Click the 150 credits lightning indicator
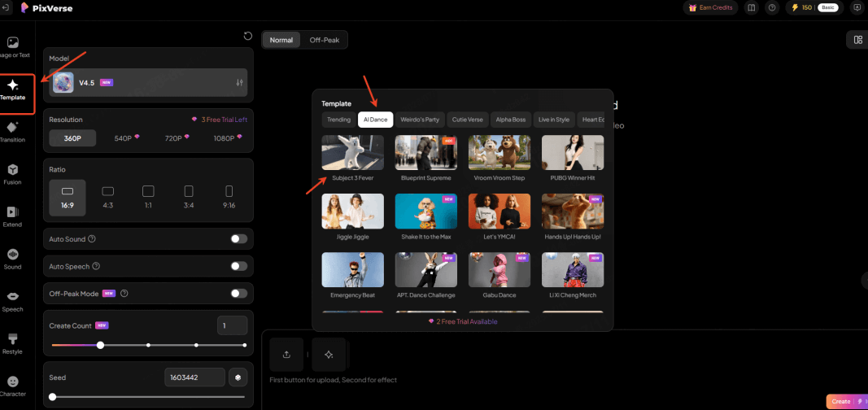Image resolution: width=868 pixels, height=410 pixels. [801, 8]
